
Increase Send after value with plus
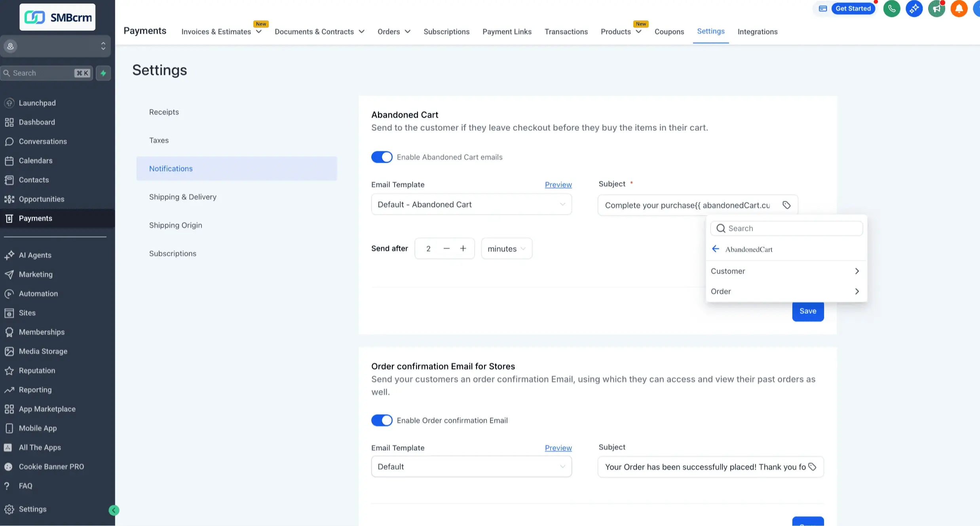coord(463,248)
